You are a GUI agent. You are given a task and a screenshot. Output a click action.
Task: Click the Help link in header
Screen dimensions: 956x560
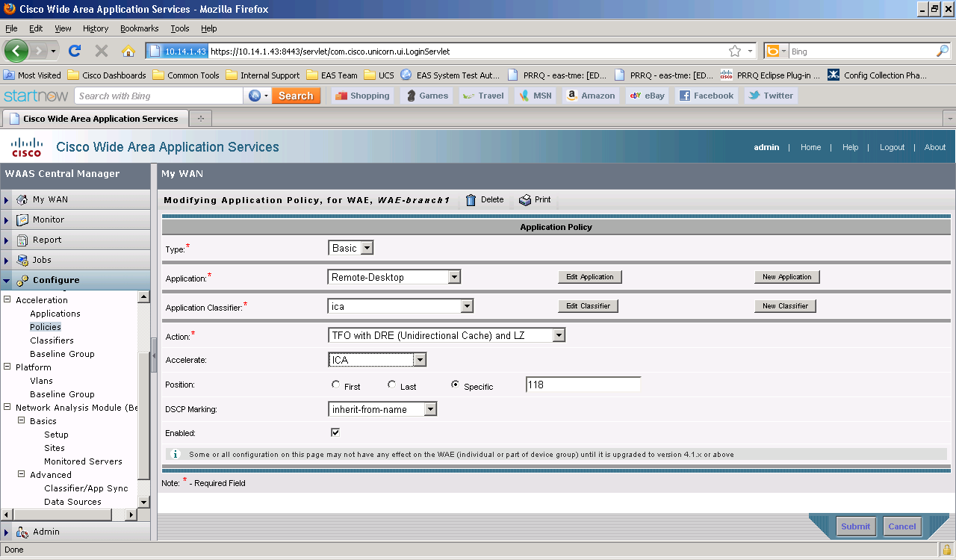pos(850,147)
